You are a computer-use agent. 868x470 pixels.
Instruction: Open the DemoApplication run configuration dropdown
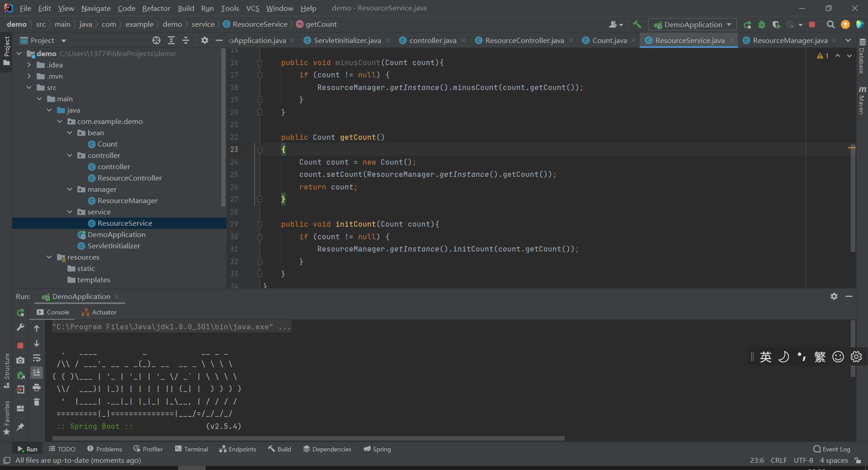(x=692, y=24)
